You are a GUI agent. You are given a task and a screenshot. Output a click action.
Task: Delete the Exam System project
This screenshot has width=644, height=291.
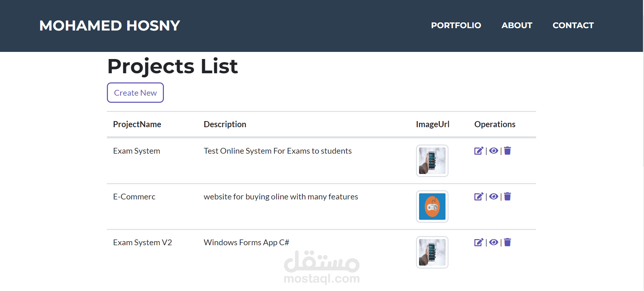pos(507,151)
